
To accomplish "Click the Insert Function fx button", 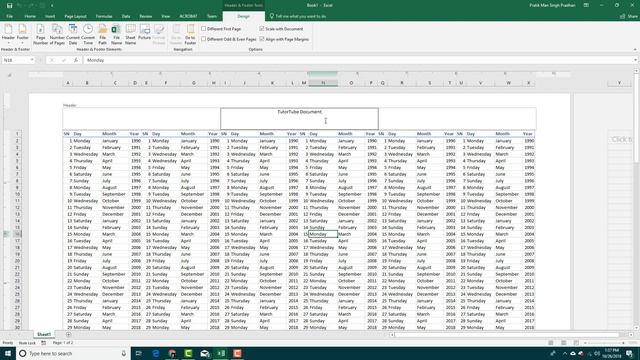I will coord(76,60).
